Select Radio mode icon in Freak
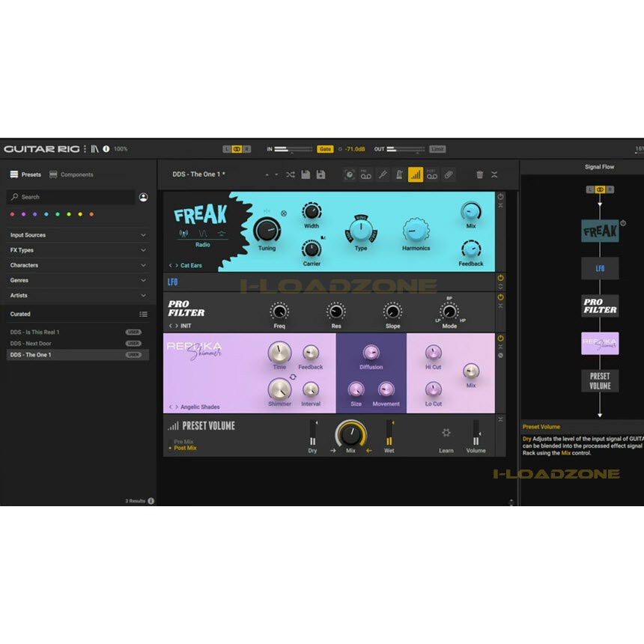Screen dimensions: 644x644 coord(183,234)
